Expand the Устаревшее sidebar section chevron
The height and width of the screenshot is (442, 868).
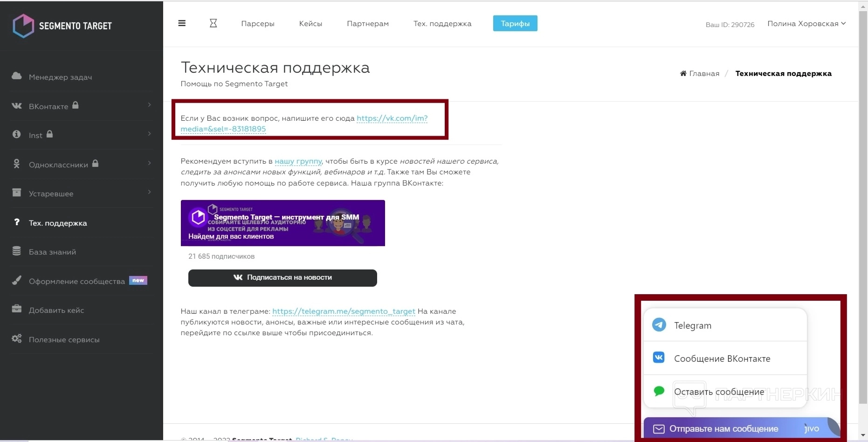point(149,192)
